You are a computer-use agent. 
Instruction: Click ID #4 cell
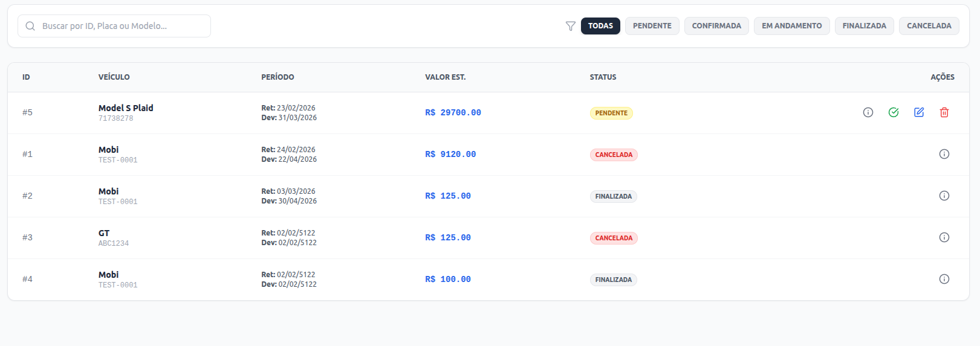pos(27,279)
